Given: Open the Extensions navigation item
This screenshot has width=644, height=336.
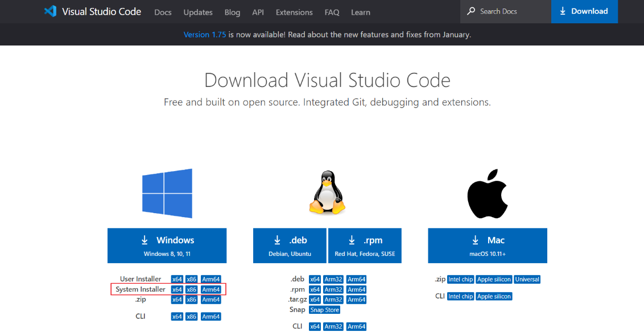Looking at the screenshot, I should 294,13.
